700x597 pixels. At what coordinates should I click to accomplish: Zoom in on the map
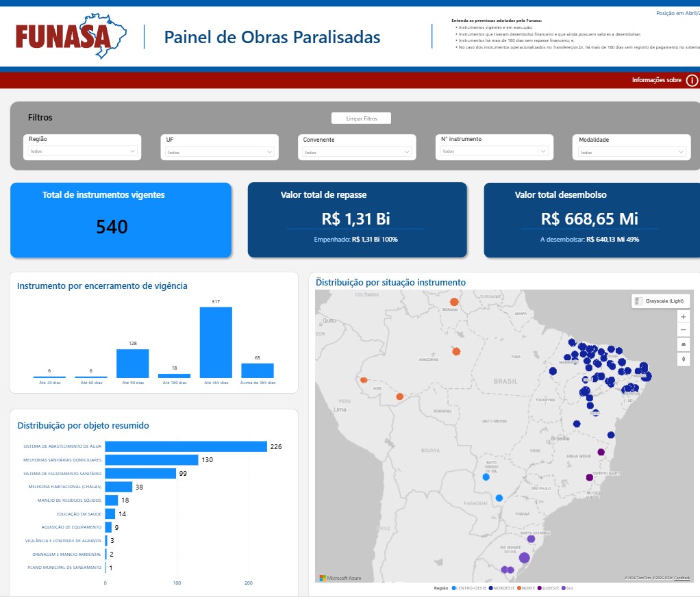(x=683, y=316)
